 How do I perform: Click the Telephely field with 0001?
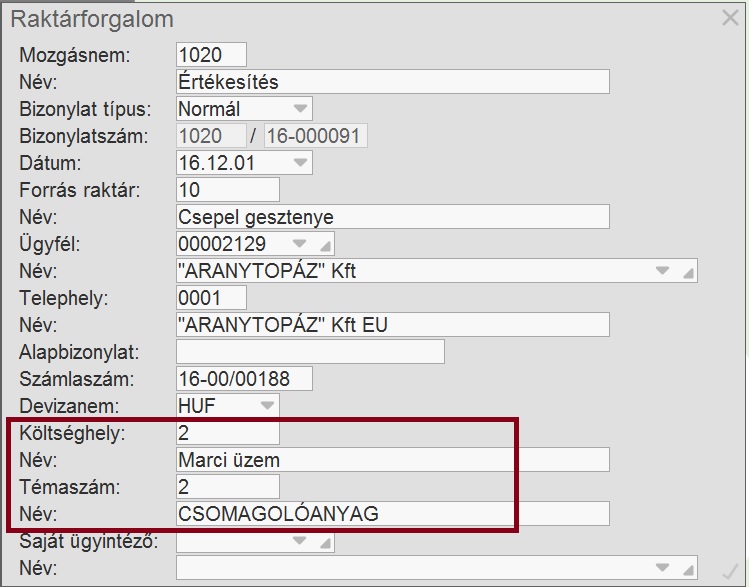[211, 298]
